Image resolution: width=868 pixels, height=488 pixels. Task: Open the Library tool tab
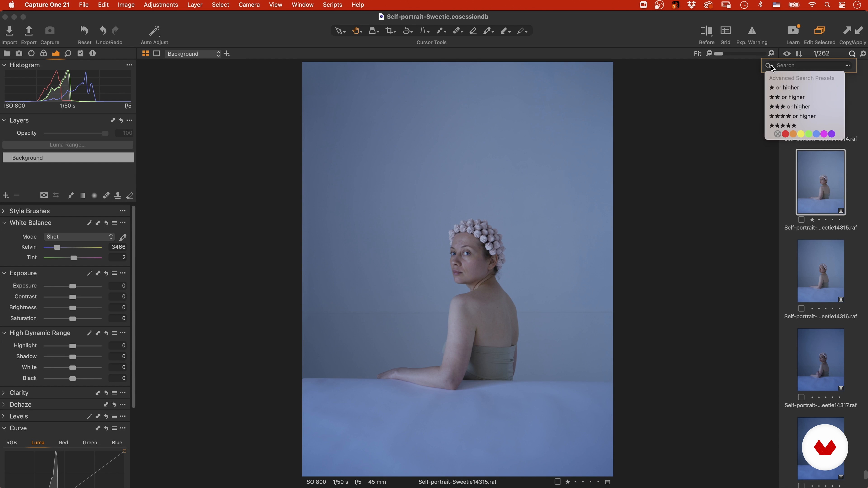pos(7,54)
